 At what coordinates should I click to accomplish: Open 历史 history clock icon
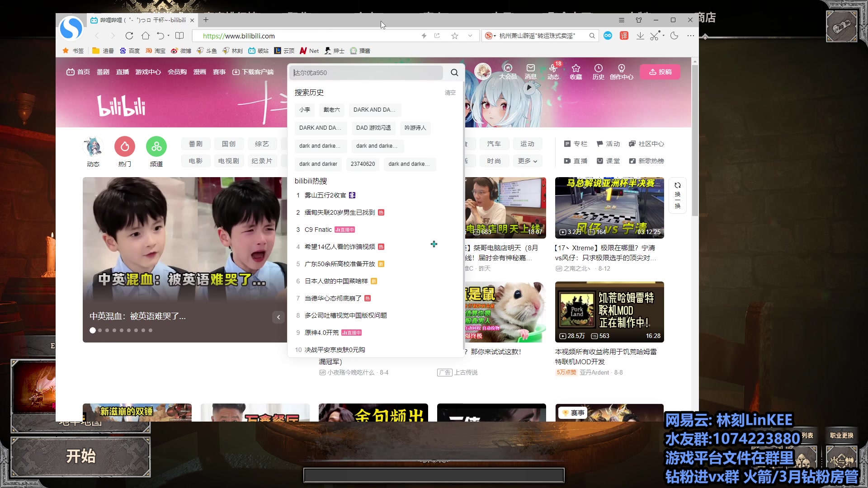[598, 71]
